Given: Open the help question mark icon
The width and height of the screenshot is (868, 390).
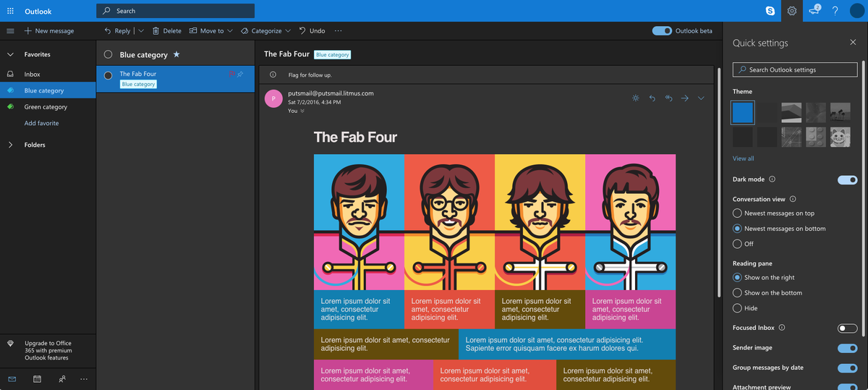Looking at the screenshot, I should [835, 11].
